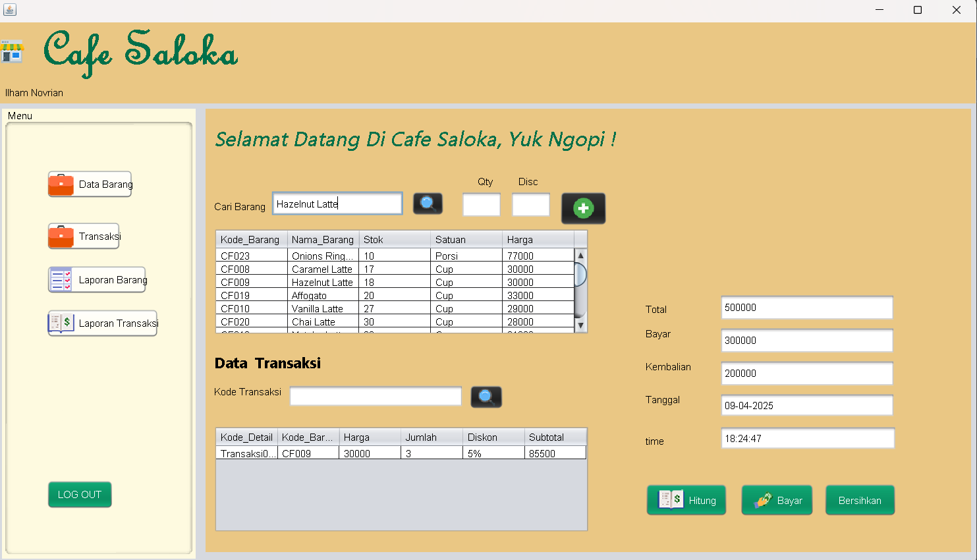Click the Qty input field
The width and height of the screenshot is (977, 560).
(x=482, y=205)
